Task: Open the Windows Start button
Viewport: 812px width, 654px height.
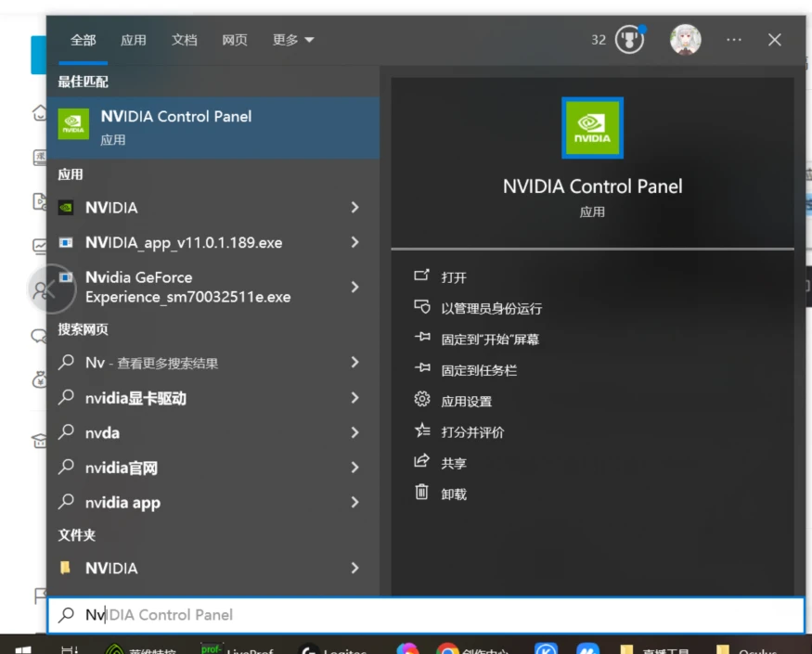Action: tap(23, 650)
